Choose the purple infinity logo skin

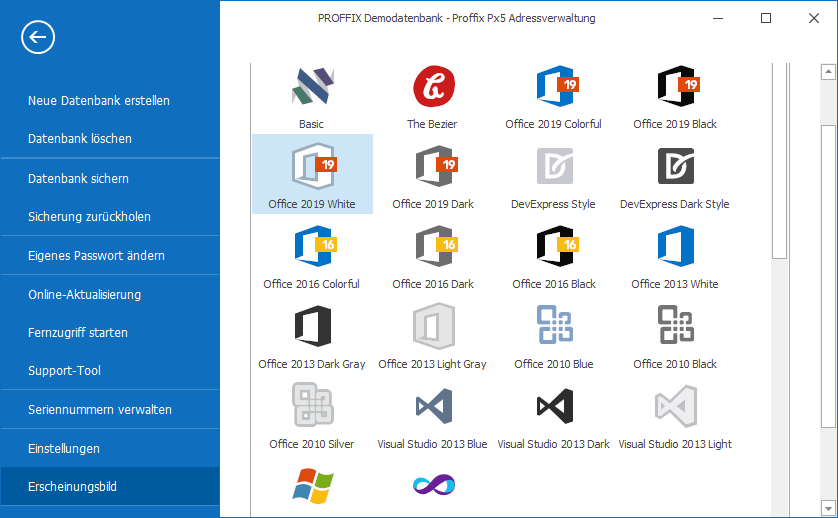click(433, 485)
